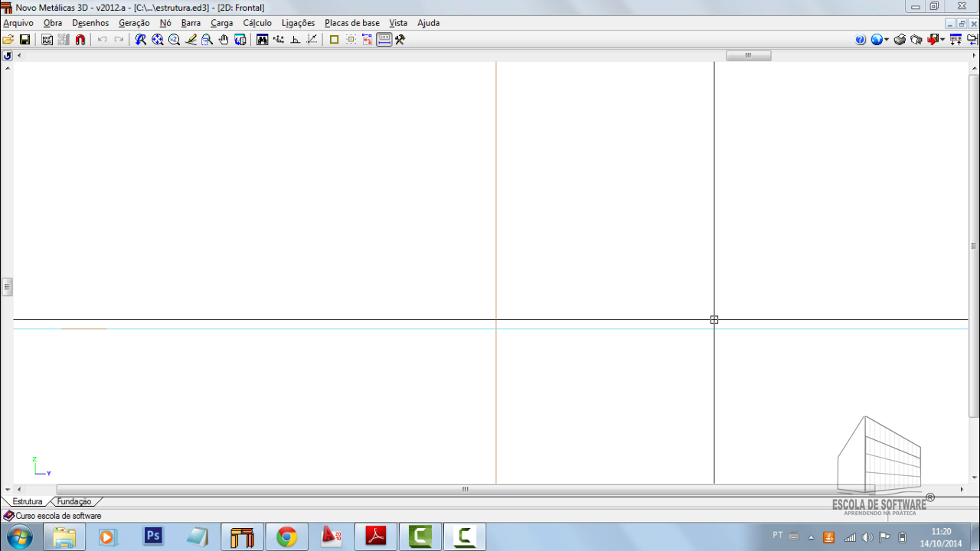The height and width of the screenshot is (551, 980).
Task: Expand the globe icon dropdown arrow
Action: pos(887,40)
